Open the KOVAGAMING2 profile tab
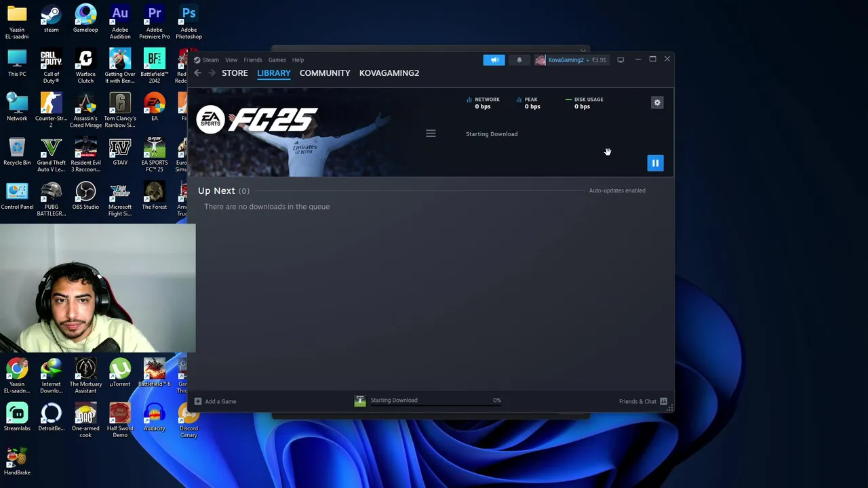868x488 pixels. tap(389, 73)
